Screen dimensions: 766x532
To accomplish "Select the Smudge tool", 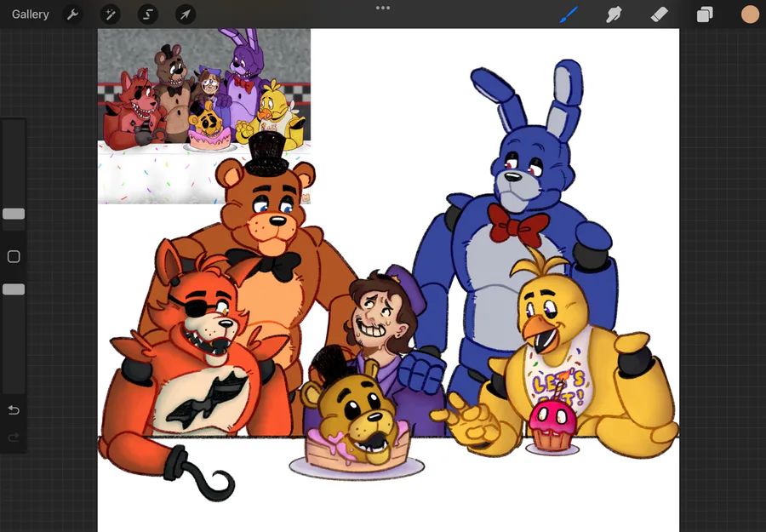I will 614,14.
